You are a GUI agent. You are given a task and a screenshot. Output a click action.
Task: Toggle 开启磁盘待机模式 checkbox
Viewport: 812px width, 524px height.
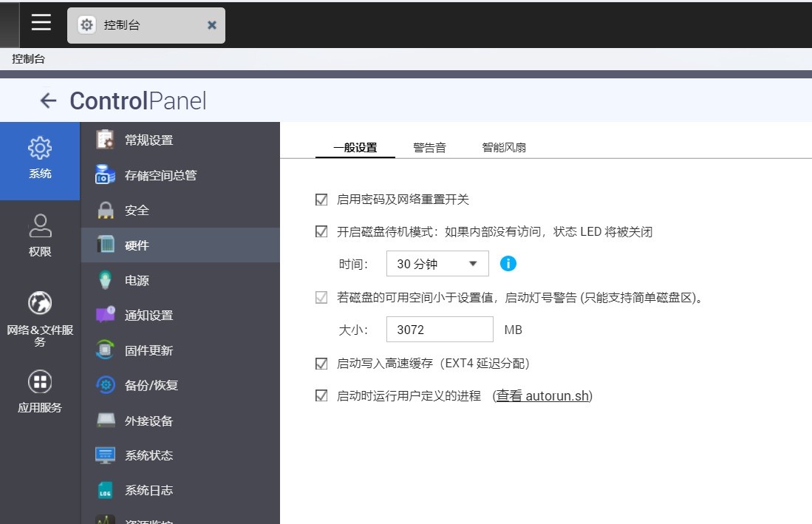point(321,231)
